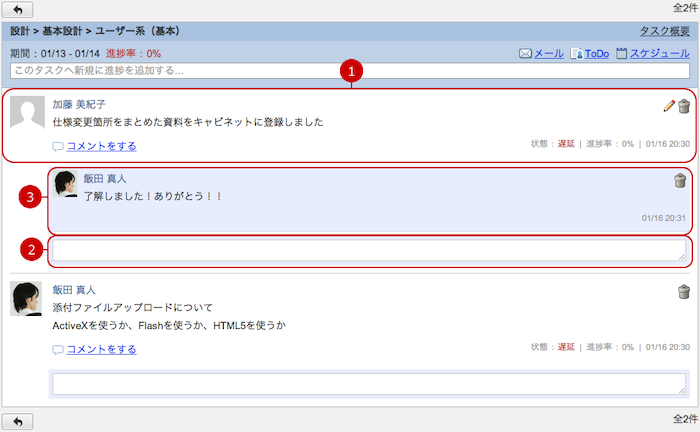The height and width of the screenshot is (432, 700).
Task: Delete the 添付ファイルアップロード post with trash icon
Action: pyautogui.click(x=684, y=292)
